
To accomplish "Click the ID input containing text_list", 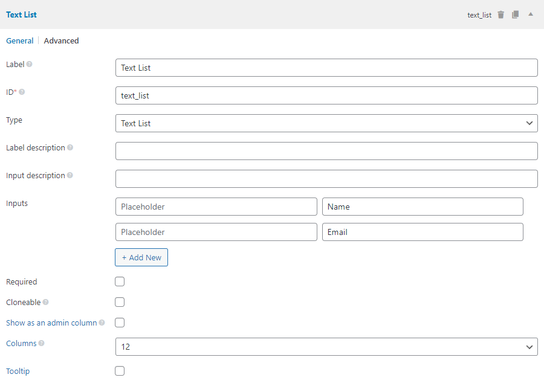I will click(326, 95).
